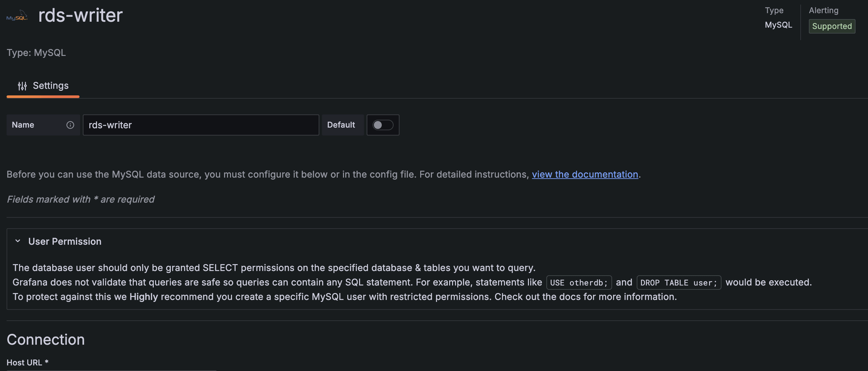Click the Type: MySQL subtitle text
Viewport: 868px width, 371px height.
pyautogui.click(x=36, y=53)
